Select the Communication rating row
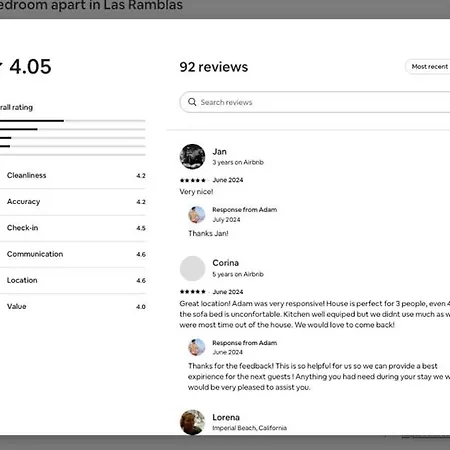 pos(73,254)
